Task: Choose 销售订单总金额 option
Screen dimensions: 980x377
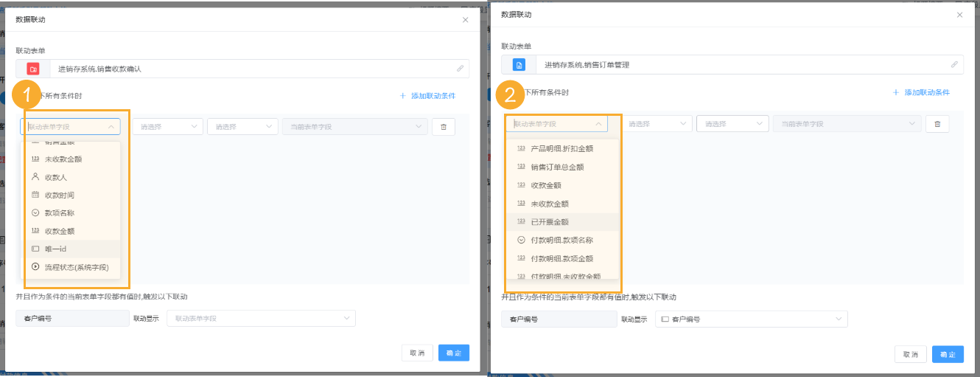Action: click(x=564, y=167)
